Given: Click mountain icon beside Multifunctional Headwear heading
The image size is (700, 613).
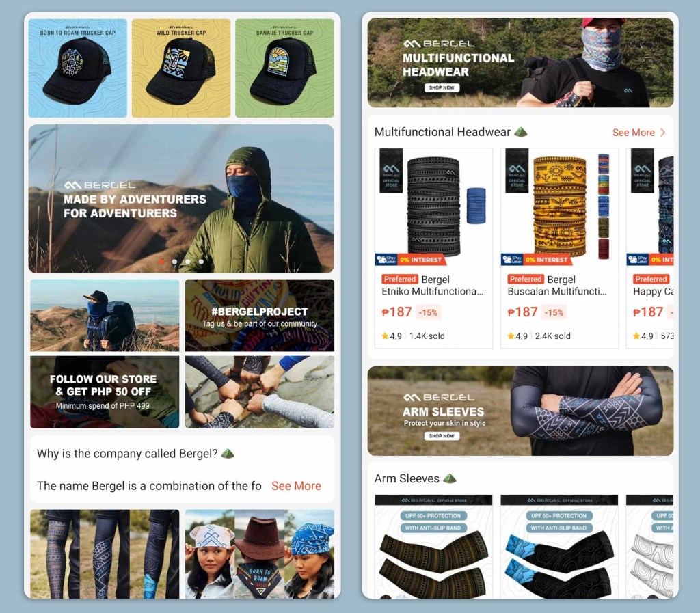Looking at the screenshot, I should coord(521,132).
